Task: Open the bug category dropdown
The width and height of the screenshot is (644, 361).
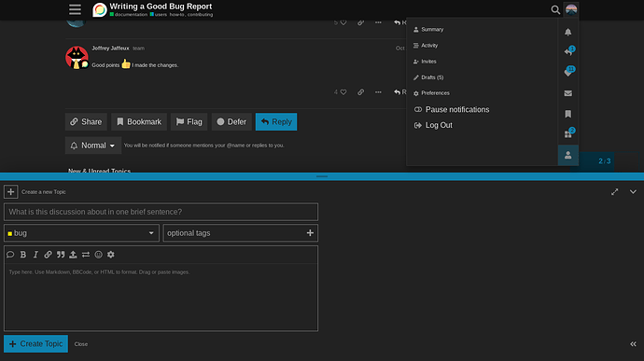Action: (x=81, y=233)
